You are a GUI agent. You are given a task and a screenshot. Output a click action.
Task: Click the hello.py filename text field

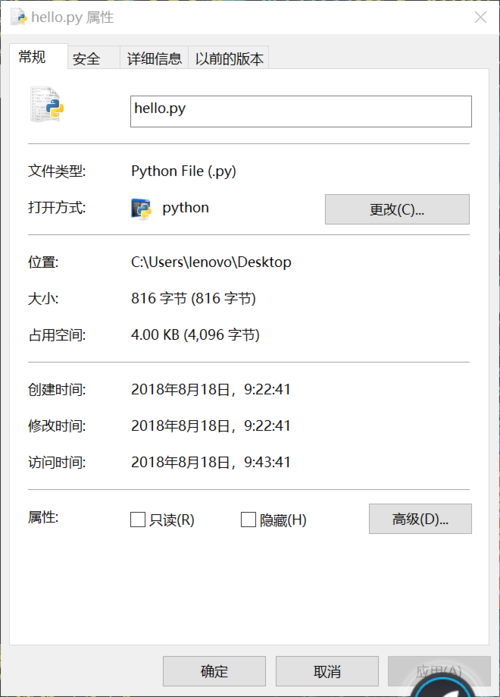coord(301,111)
